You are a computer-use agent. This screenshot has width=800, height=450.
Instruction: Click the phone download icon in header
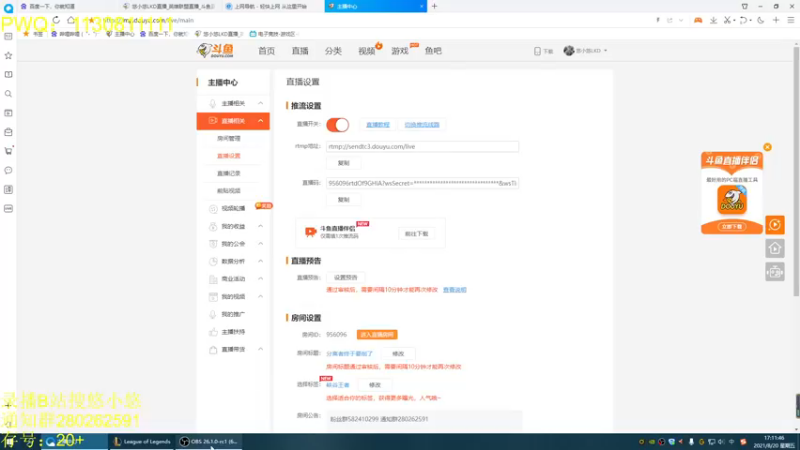tap(537, 51)
